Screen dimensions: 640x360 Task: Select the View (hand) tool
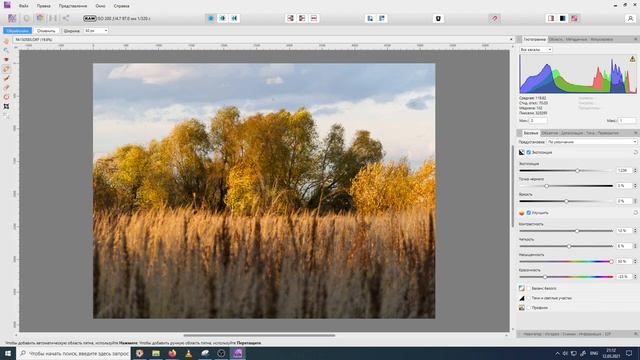pyautogui.click(x=6, y=41)
